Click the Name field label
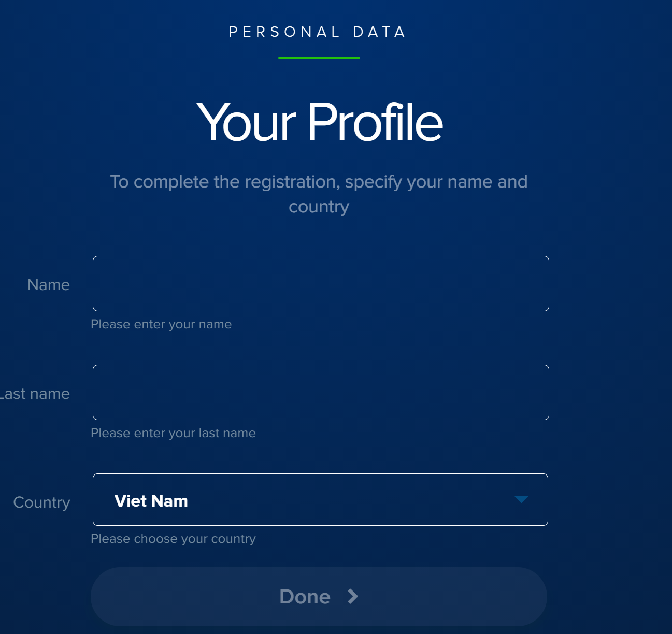Image resolution: width=672 pixels, height=634 pixels. click(49, 285)
